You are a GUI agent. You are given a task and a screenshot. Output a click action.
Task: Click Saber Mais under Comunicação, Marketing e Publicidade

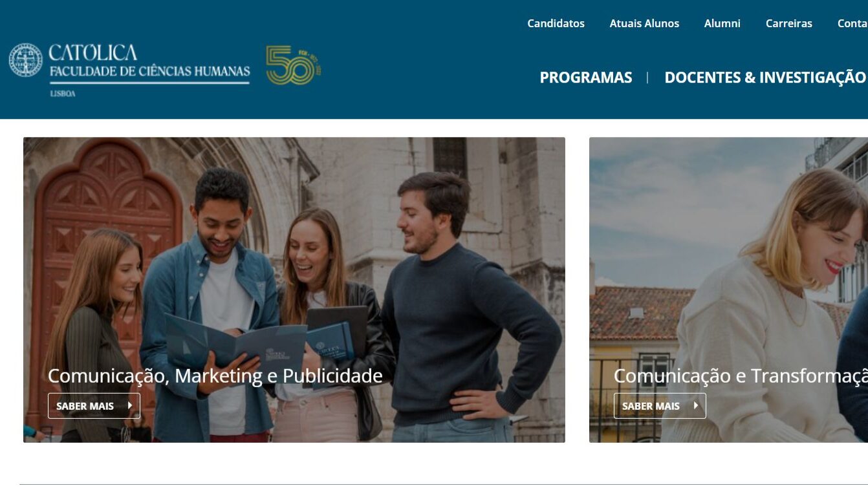click(x=94, y=406)
